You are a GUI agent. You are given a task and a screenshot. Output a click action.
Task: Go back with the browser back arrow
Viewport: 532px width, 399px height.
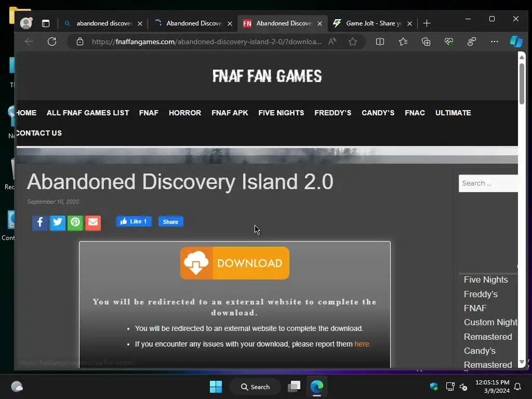click(x=29, y=42)
